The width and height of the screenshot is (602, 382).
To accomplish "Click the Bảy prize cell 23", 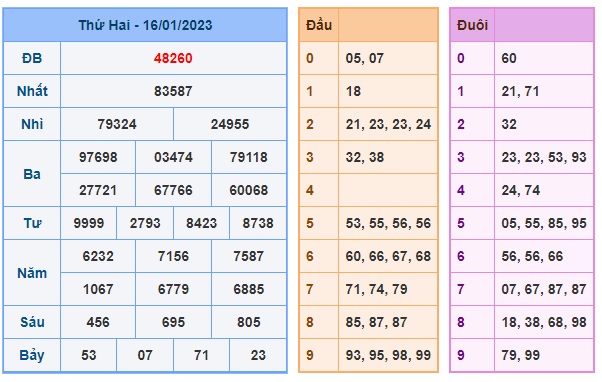I will coord(258,356).
